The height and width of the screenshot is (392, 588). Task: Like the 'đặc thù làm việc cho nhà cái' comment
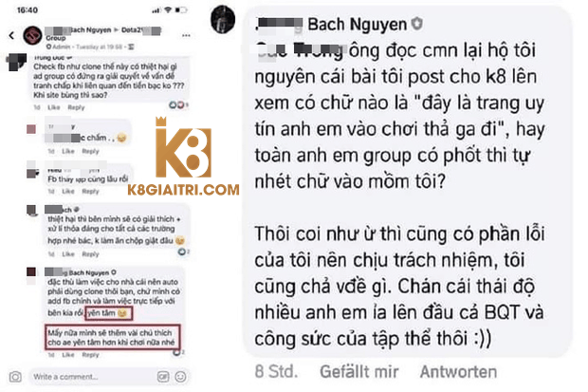click(x=68, y=354)
